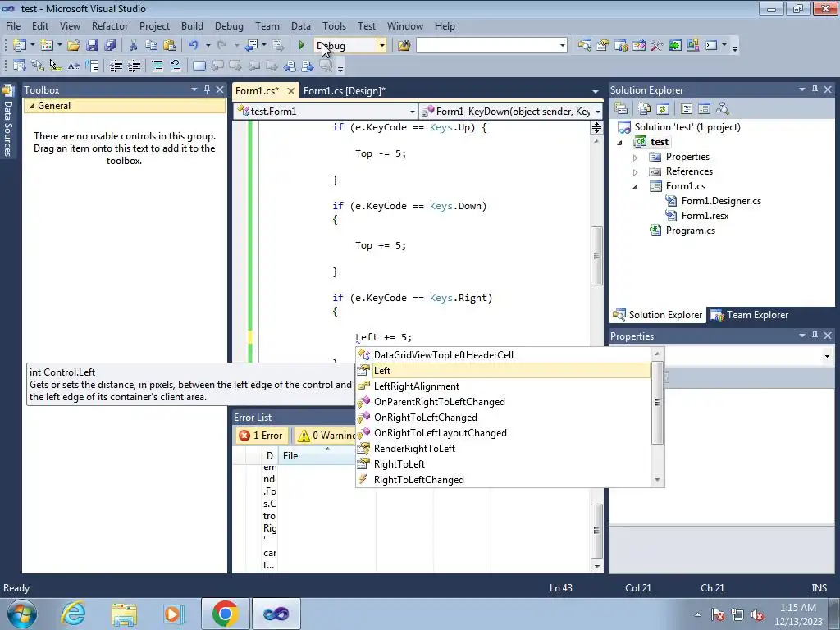Open the Debug menu in the menu bar
The height and width of the screenshot is (630, 840).
pos(229,26)
